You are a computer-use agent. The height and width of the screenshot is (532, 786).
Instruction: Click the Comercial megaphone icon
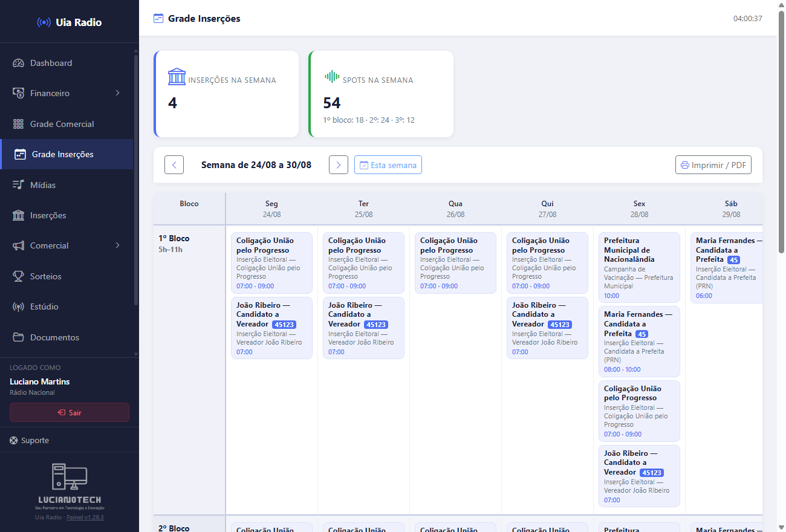(x=18, y=245)
